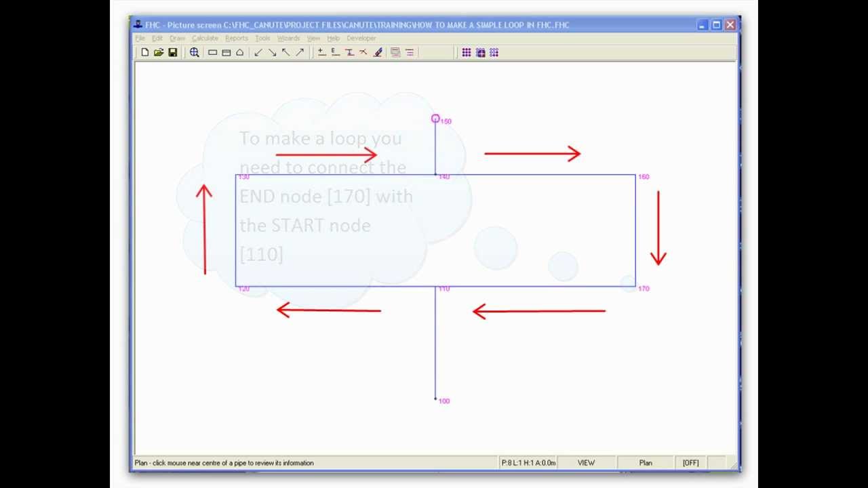Pick the house-shaped outline tool
Viewport: 868px width, 488px height.
(x=239, y=52)
